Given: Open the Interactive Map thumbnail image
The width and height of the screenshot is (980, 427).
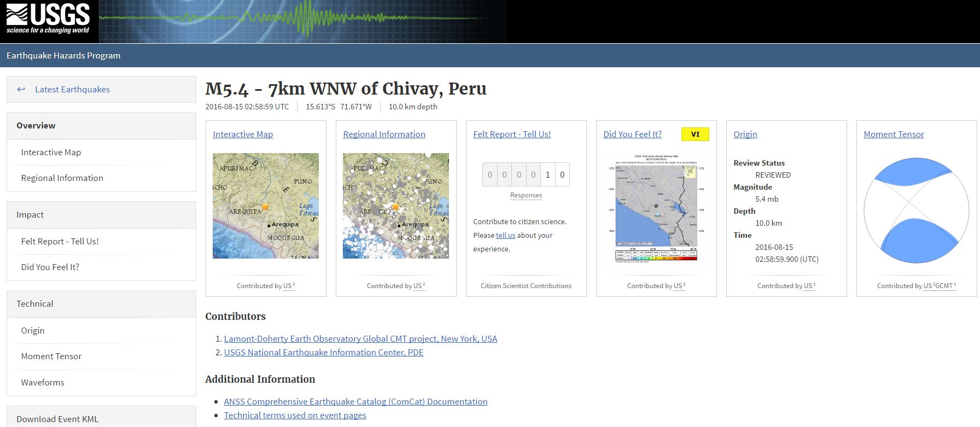Looking at the screenshot, I should pos(265,206).
